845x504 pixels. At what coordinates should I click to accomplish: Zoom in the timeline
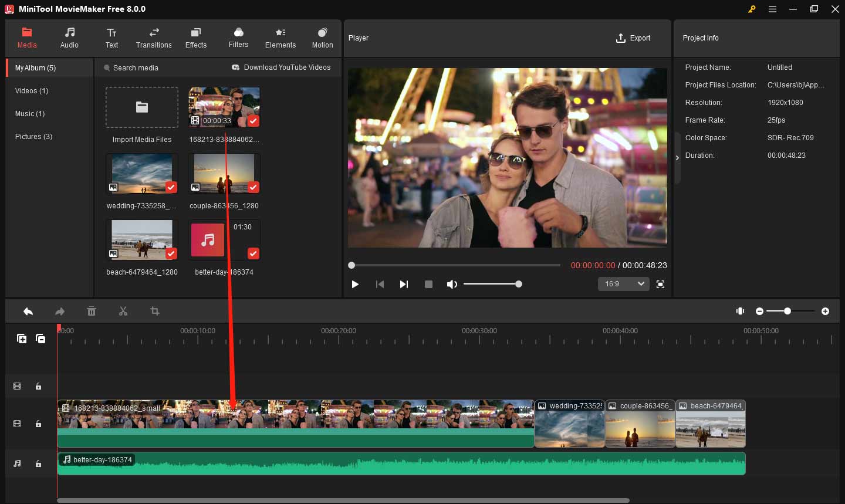pos(825,311)
